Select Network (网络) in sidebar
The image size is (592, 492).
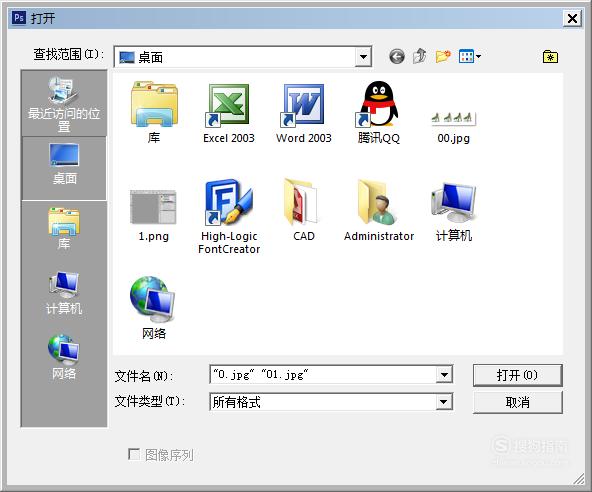[64, 357]
